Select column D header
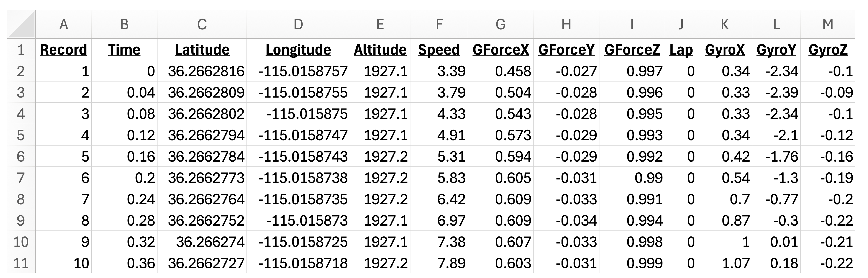This screenshot has height=278, width=868. click(298, 24)
